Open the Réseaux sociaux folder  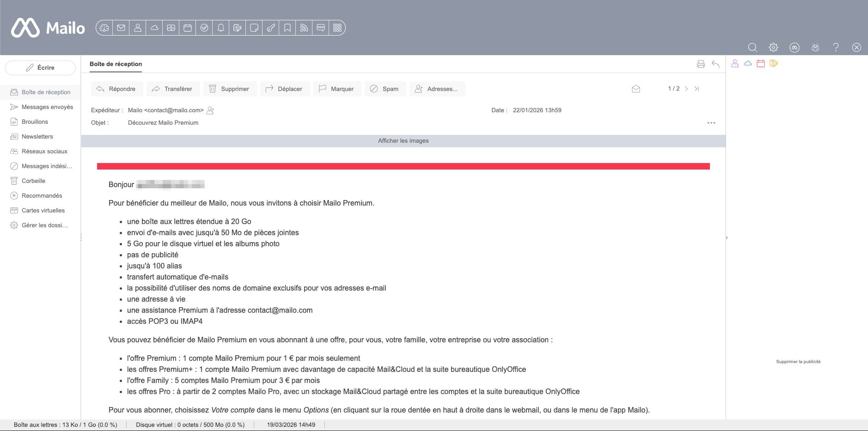pyautogui.click(x=41, y=151)
